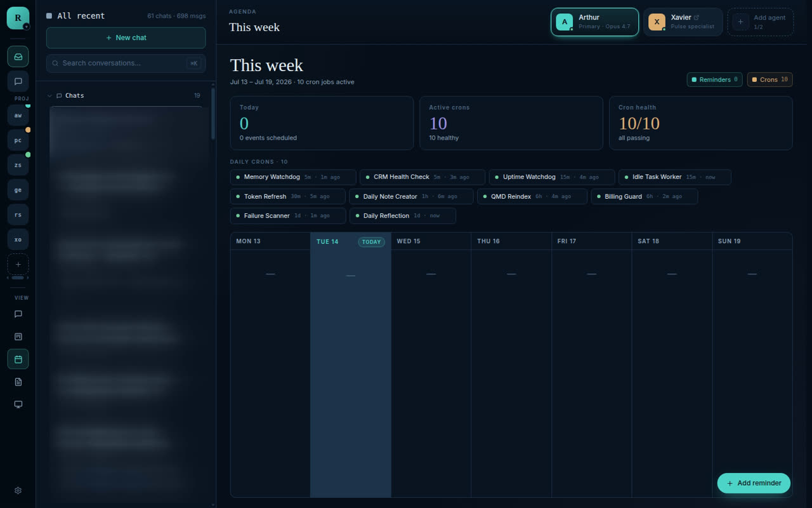Click the Add agent button

pos(760,22)
